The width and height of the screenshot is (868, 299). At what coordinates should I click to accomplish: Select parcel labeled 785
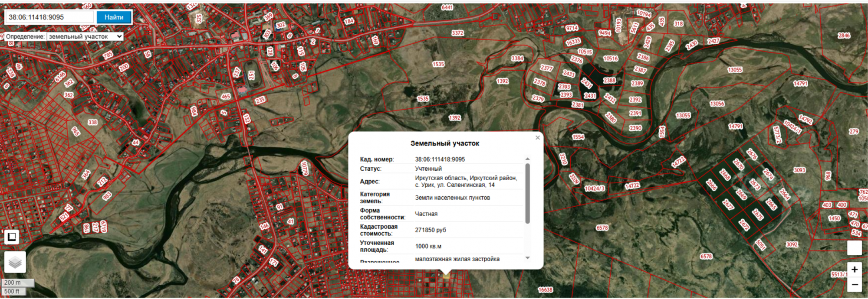[108, 55]
